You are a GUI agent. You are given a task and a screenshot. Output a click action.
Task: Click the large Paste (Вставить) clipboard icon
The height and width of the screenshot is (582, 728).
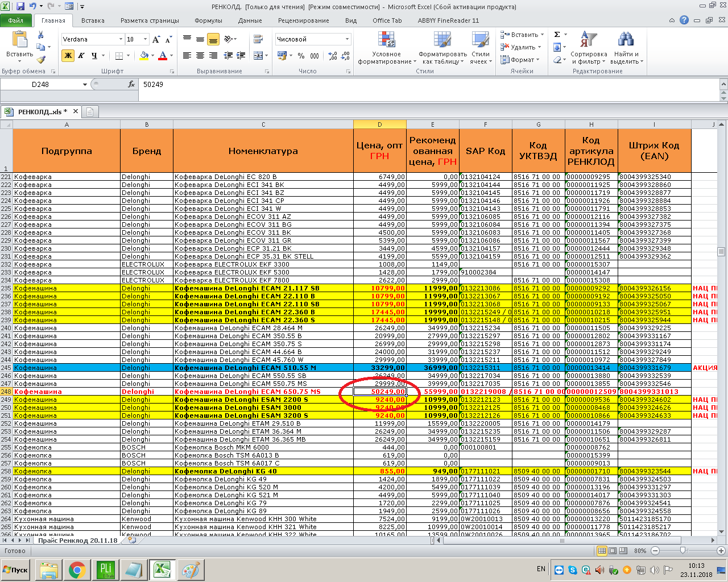pyautogui.click(x=19, y=39)
